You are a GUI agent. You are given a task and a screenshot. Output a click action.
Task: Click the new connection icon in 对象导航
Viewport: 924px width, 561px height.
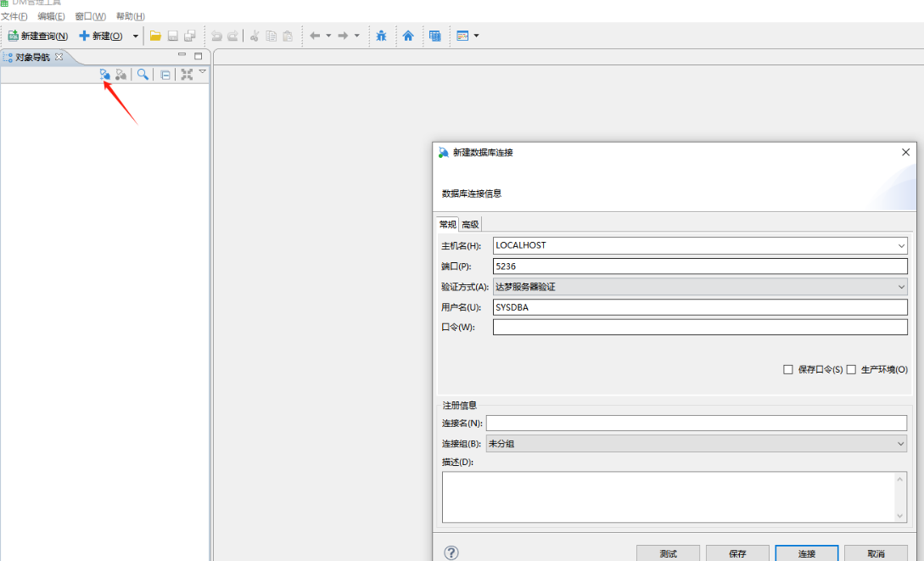[105, 74]
